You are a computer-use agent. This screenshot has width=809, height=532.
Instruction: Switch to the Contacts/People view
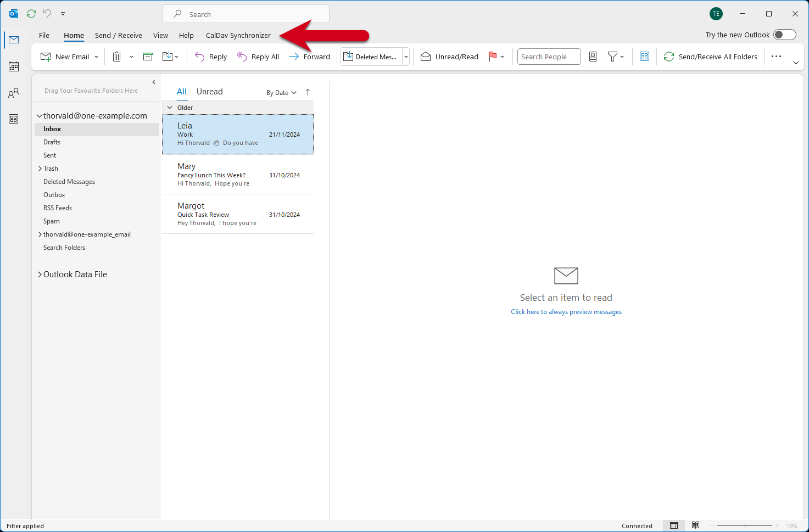point(13,92)
